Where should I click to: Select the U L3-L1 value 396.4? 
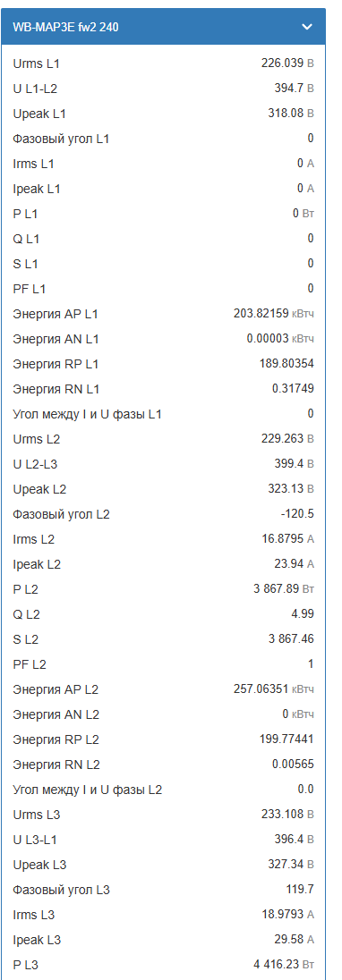click(289, 840)
